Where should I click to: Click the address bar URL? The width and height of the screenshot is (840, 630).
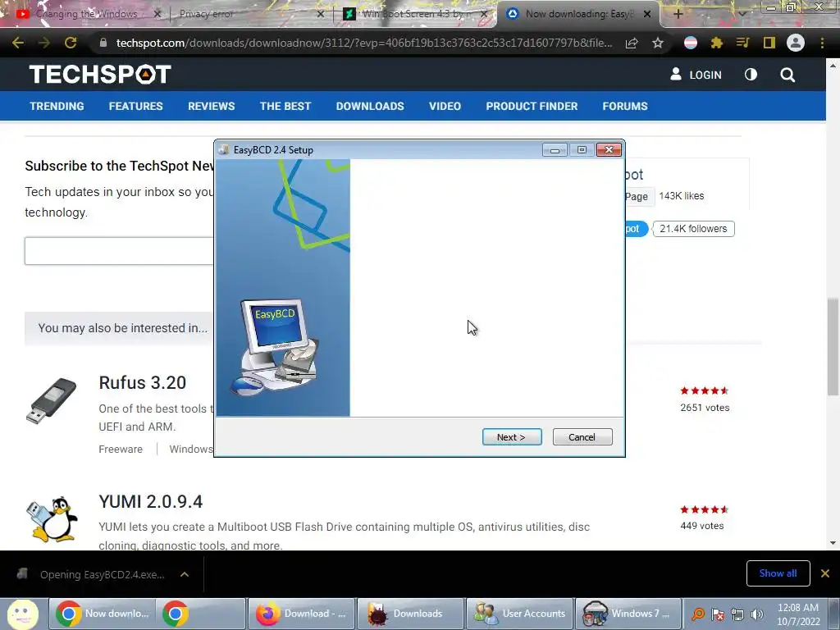tap(363, 43)
